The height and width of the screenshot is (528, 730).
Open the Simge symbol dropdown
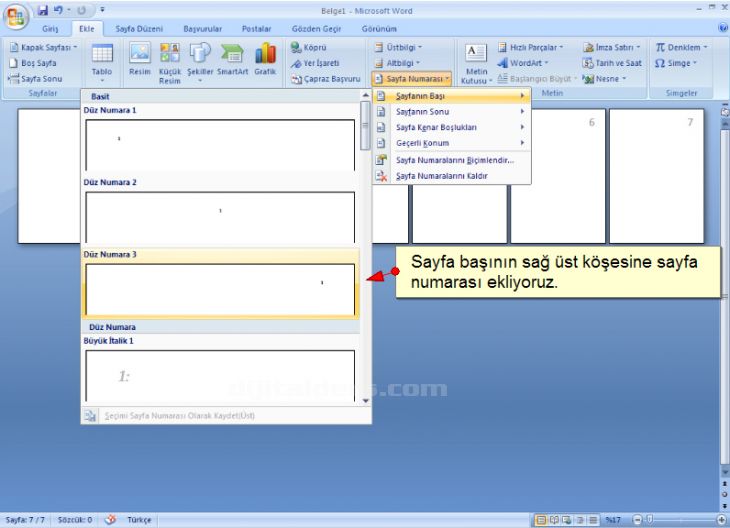click(676, 63)
